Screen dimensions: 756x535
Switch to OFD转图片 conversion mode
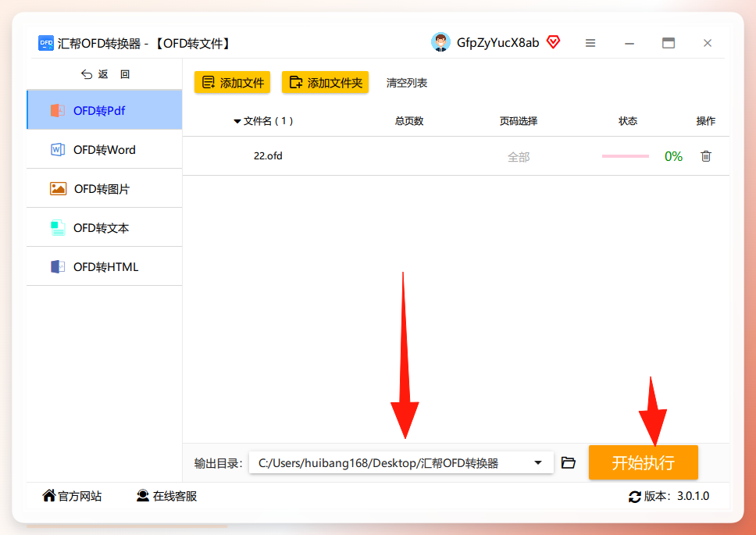point(105,188)
